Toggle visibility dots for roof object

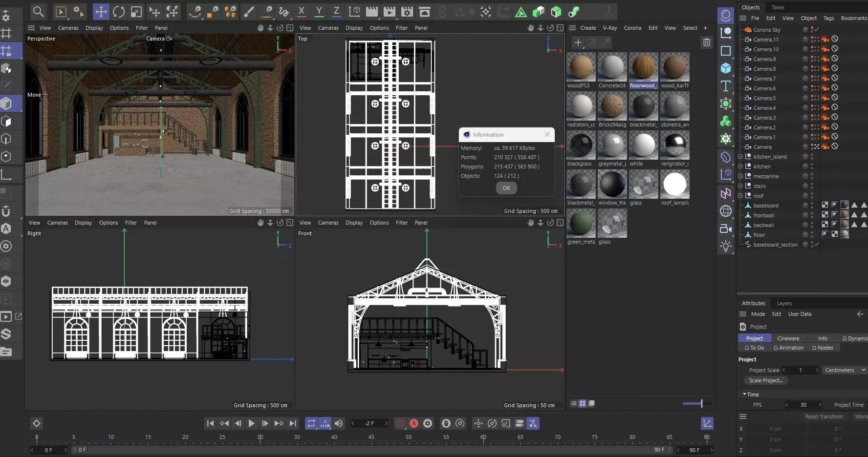812,196
